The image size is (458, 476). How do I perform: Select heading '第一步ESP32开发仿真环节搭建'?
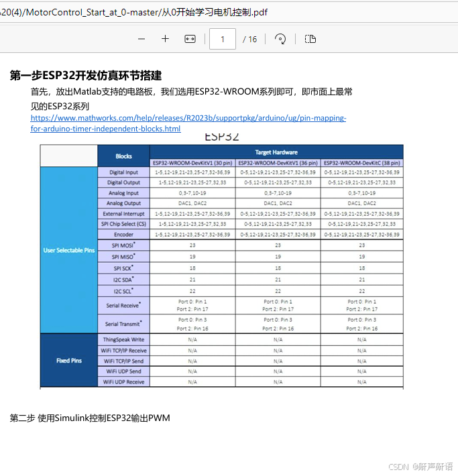point(86,75)
